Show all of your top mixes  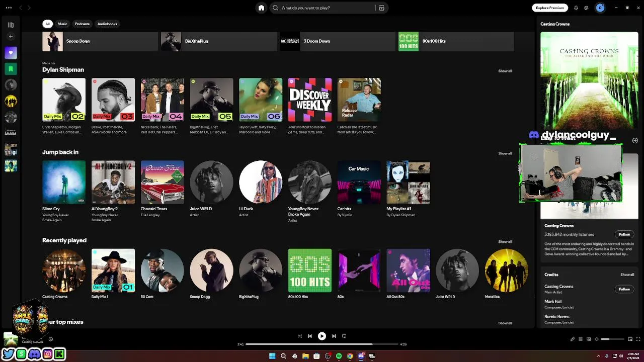(x=505, y=323)
